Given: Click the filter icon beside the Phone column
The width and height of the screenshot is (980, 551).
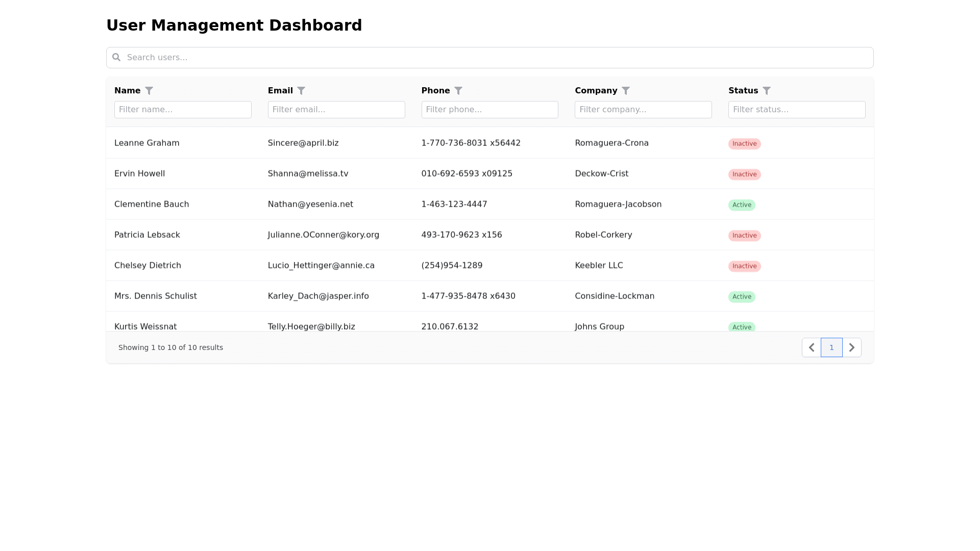Looking at the screenshot, I should point(458,91).
